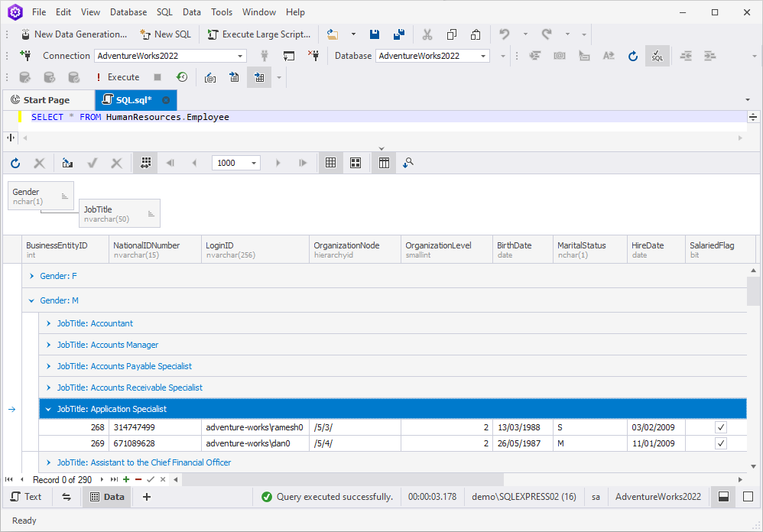
Task: Click Execute Large Script button
Action: [259, 34]
